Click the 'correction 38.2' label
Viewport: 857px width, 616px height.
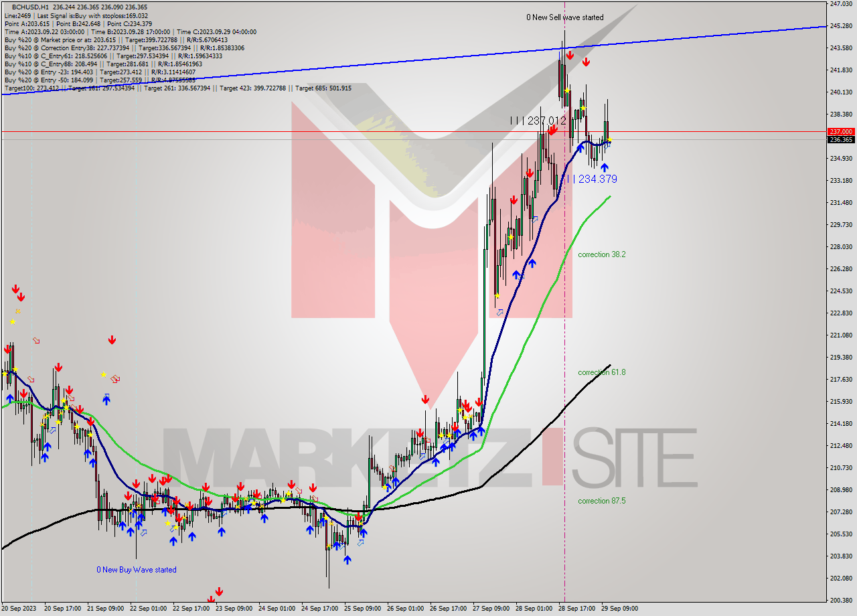[602, 254]
